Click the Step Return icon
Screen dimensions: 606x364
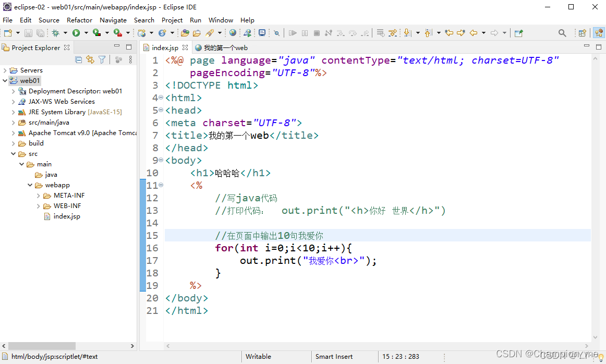point(365,33)
